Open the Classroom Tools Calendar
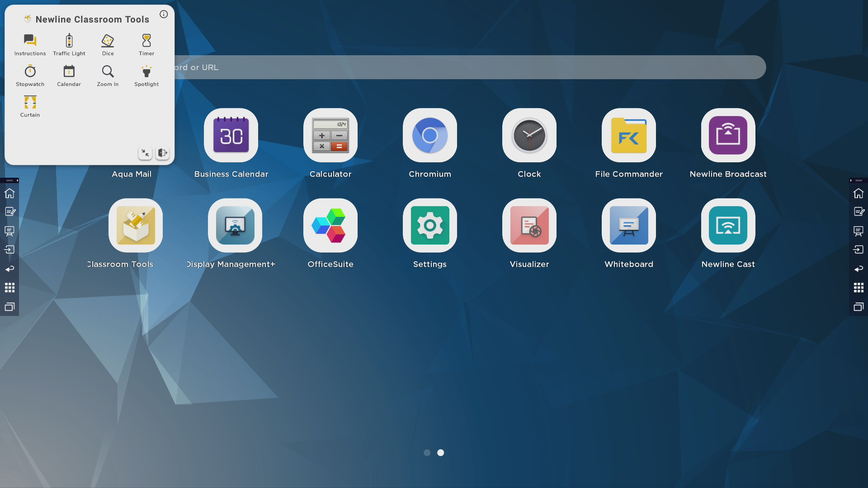The width and height of the screenshot is (868, 488). click(x=69, y=75)
